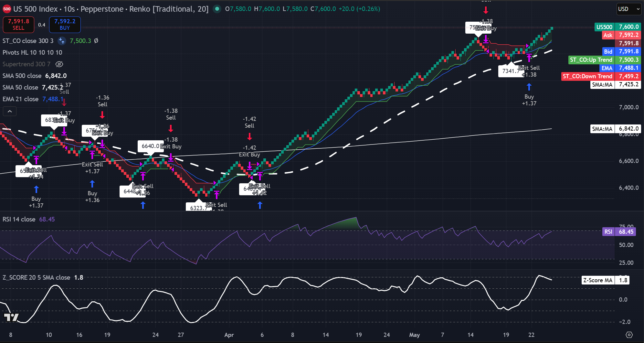Click the US 500 symbol logo icon
Viewport: 644px width, 343px height.
[7, 9]
